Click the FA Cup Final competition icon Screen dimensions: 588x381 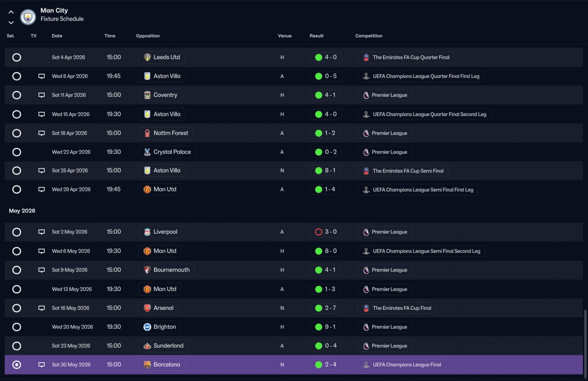[x=366, y=308]
